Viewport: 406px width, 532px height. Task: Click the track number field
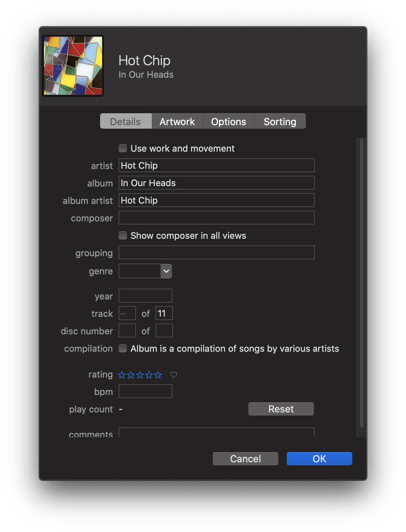[127, 313]
